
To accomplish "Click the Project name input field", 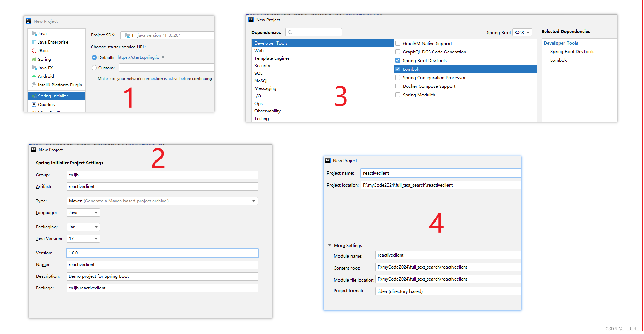I will tap(441, 173).
